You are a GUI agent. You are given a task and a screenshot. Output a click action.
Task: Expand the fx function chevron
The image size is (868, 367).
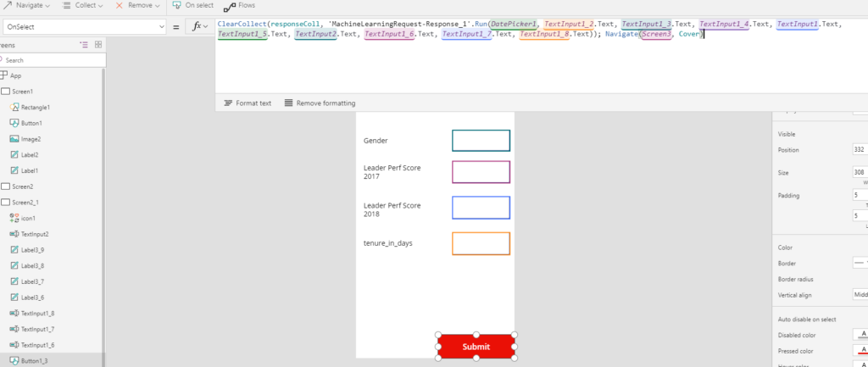click(206, 27)
